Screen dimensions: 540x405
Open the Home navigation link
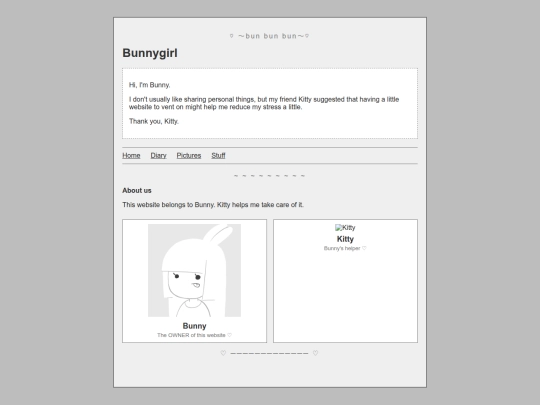pos(131,156)
